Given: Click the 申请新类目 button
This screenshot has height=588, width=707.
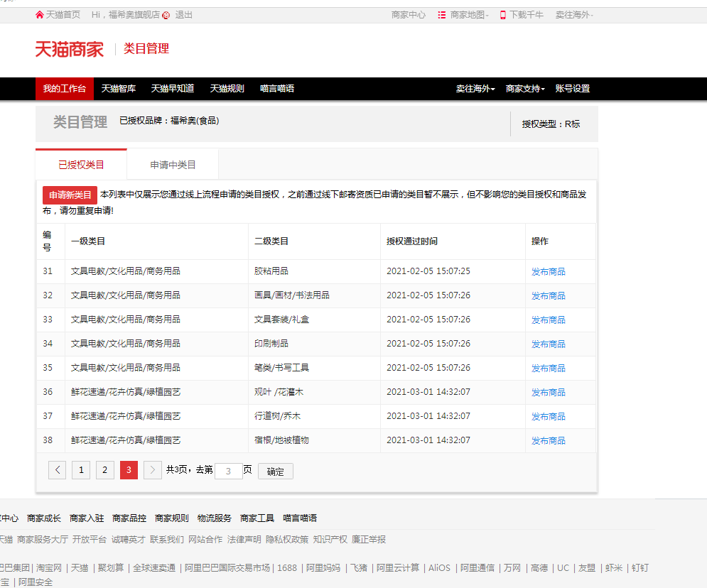Looking at the screenshot, I should coord(70,195).
